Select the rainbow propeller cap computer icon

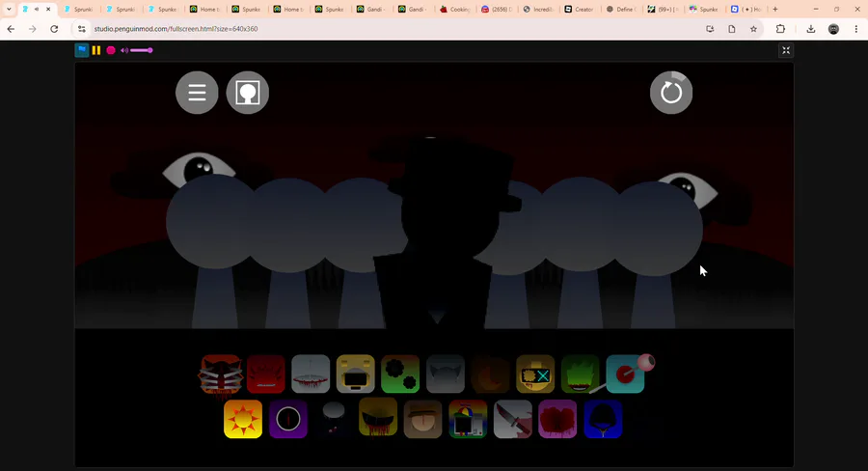468,420
